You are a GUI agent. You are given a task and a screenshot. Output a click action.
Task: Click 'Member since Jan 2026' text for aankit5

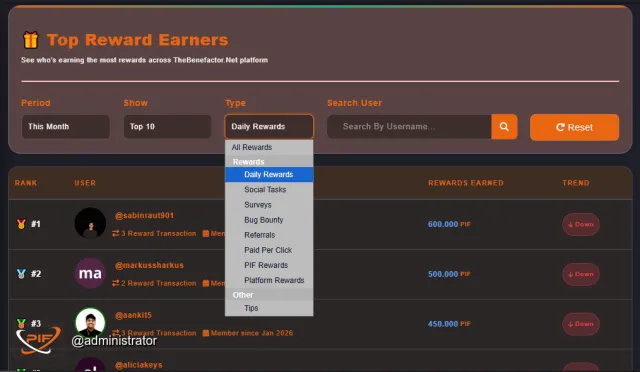click(252, 333)
